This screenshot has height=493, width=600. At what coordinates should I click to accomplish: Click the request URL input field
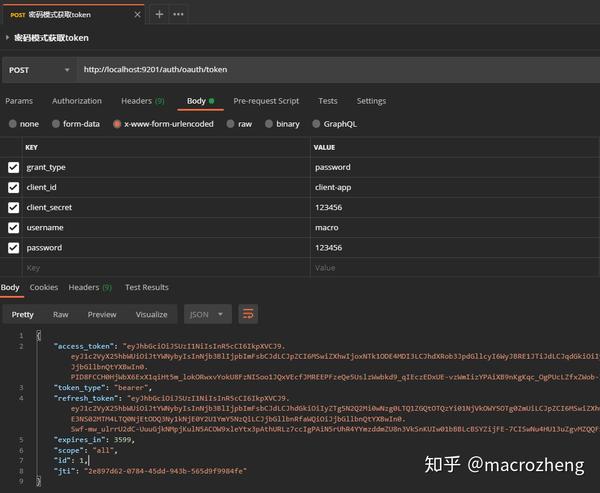coord(339,70)
